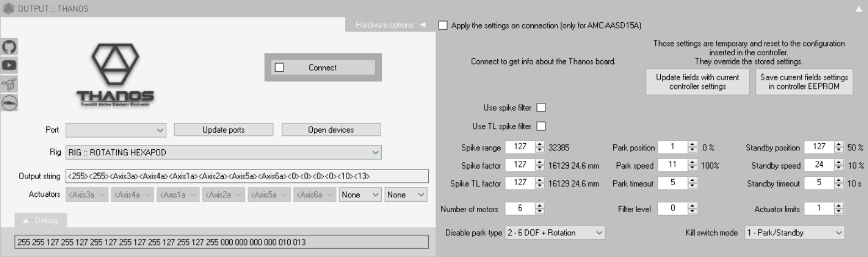Click the heptagon car logo sidebar icon

click(9, 103)
